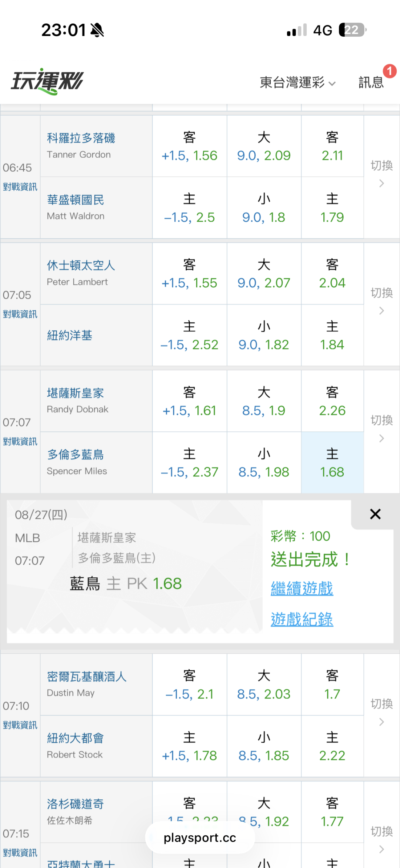Image resolution: width=400 pixels, height=868 pixels.
Task: Select 多倫多藍鳥 home moneyline 1.68
Action: coord(332,463)
